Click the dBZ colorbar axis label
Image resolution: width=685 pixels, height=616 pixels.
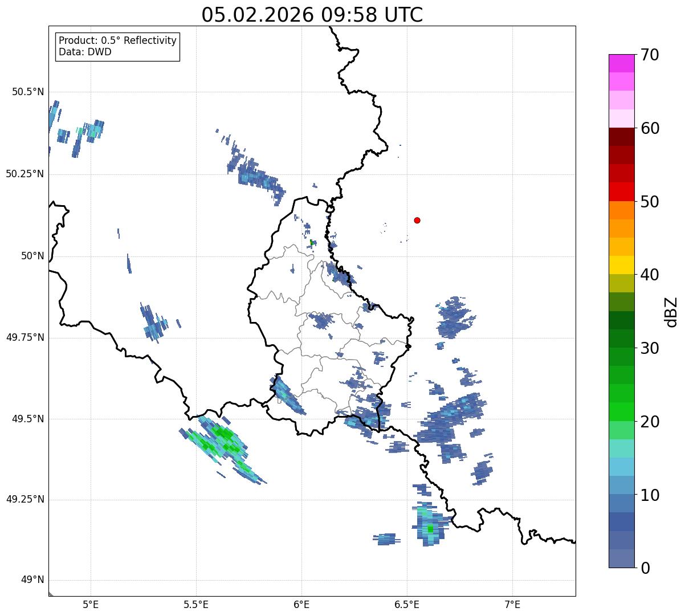click(x=671, y=311)
